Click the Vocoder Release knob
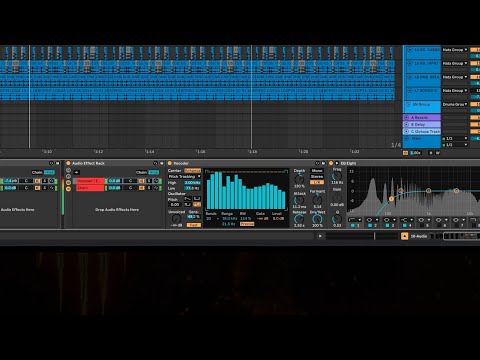This screenshot has height=360, width=480. point(299,219)
